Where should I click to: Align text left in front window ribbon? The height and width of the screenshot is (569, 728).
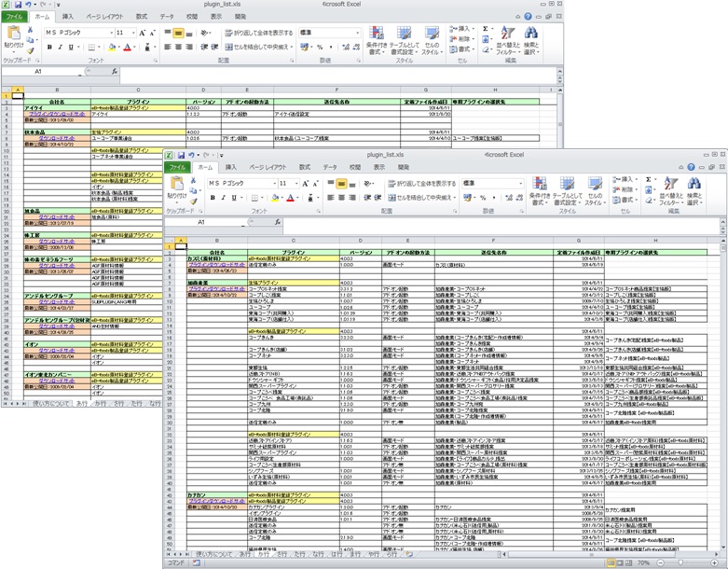pyautogui.click(x=331, y=198)
